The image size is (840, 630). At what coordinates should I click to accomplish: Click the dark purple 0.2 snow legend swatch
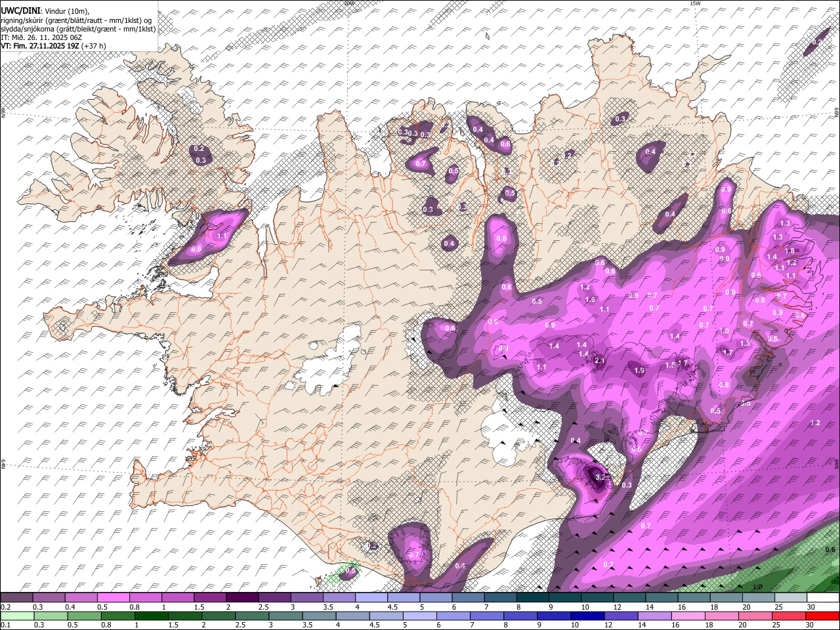tap(16, 598)
